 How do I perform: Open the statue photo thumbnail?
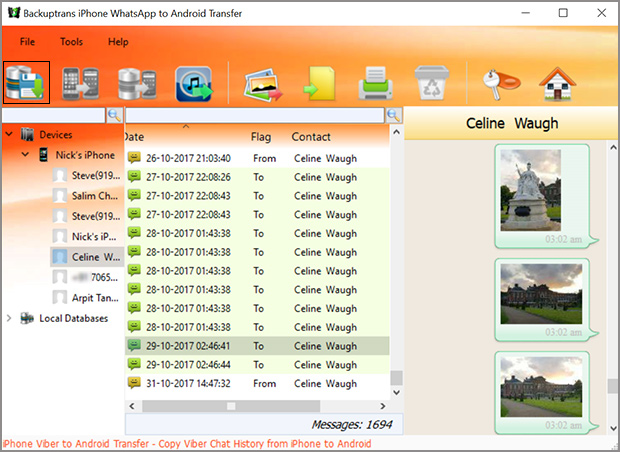click(x=530, y=190)
